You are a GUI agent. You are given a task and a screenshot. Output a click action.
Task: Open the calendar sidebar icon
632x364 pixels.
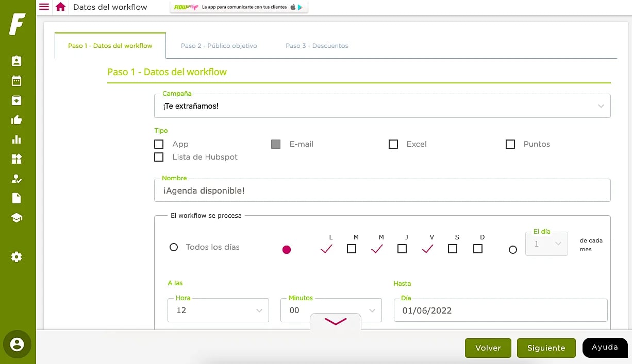pos(16,80)
